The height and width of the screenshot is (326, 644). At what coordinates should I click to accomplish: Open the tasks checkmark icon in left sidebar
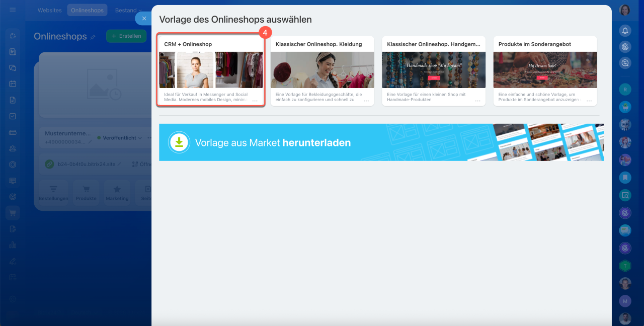tap(13, 116)
